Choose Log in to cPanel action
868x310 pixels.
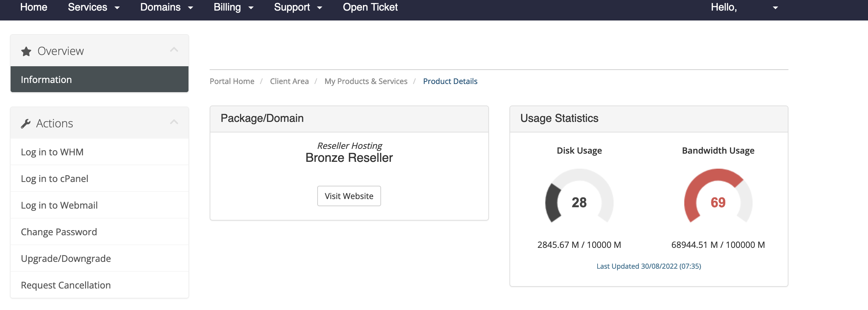(x=55, y=179)
